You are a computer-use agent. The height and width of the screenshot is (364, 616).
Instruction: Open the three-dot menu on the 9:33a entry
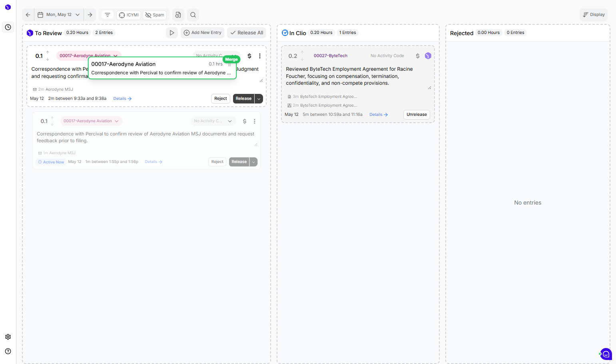coord(260,56)
